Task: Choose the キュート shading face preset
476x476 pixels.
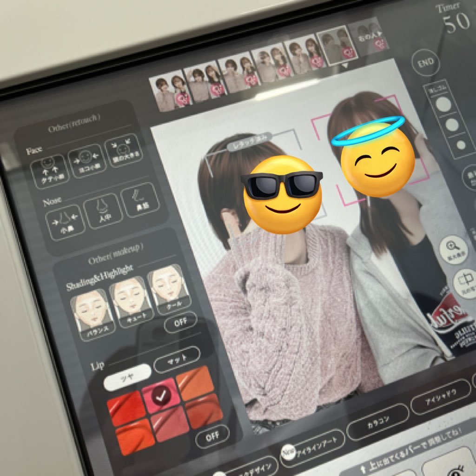Action: (132, 302)
